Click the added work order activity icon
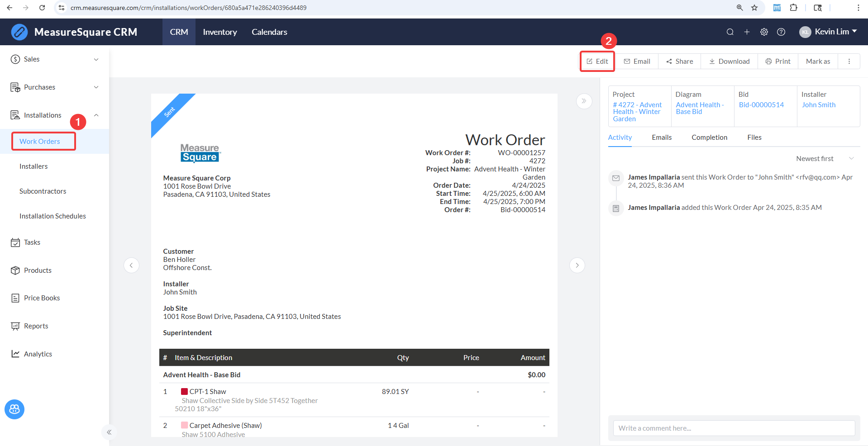 pyautogui.click(x=616, y=209)
